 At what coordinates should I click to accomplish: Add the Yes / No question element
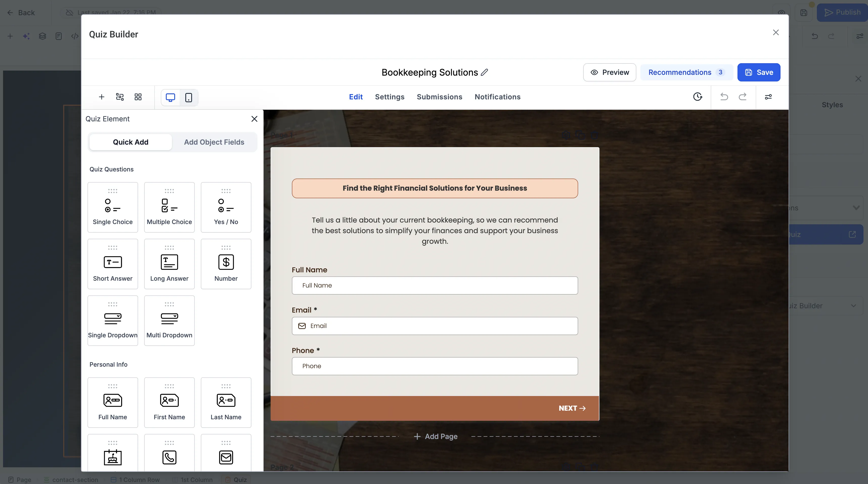pos(226,207)
